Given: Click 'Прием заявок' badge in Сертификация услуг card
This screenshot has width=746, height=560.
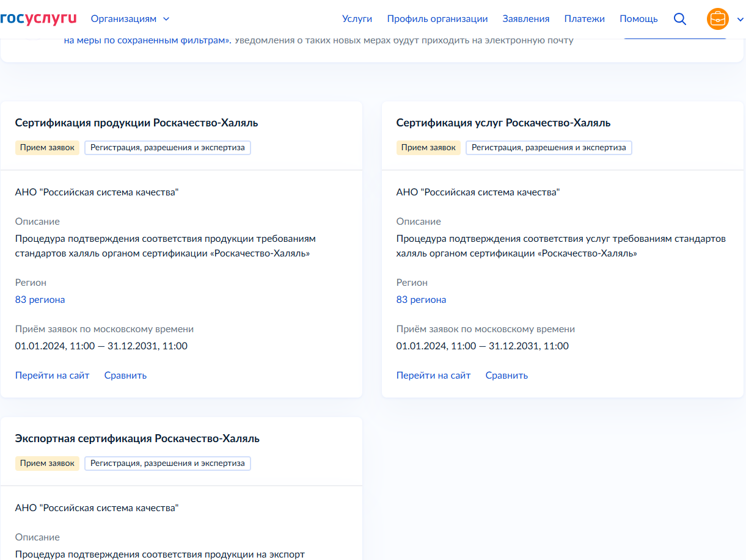Looking at the screenshot, I should [428, 148].
